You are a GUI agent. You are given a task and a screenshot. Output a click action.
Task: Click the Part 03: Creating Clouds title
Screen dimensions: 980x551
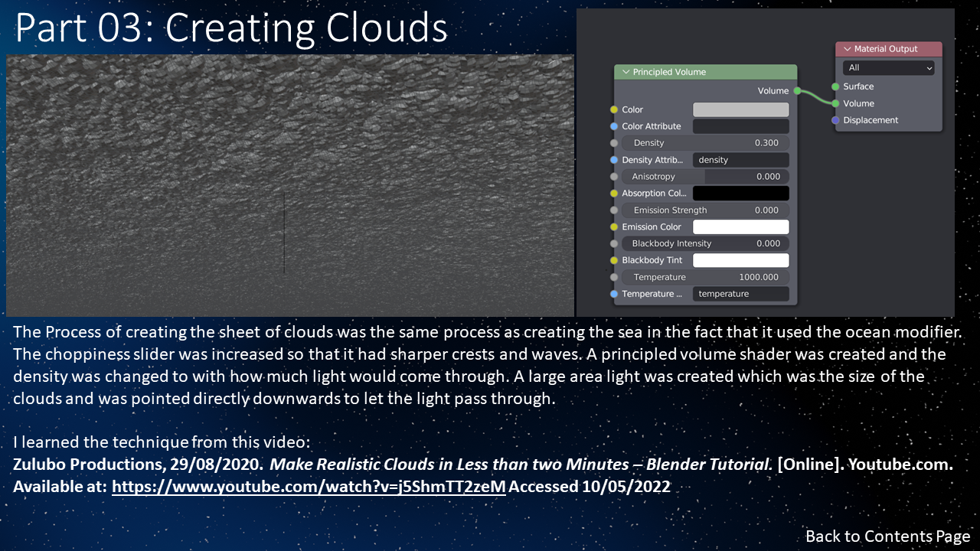231,28
